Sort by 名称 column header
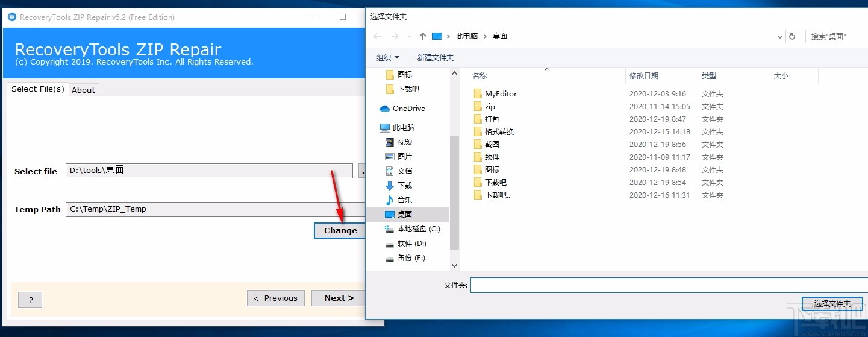 479,76
